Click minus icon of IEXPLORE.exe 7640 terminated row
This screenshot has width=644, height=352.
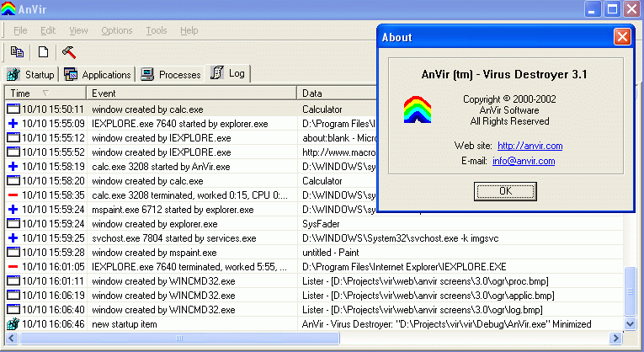click(x=13, y=267)
